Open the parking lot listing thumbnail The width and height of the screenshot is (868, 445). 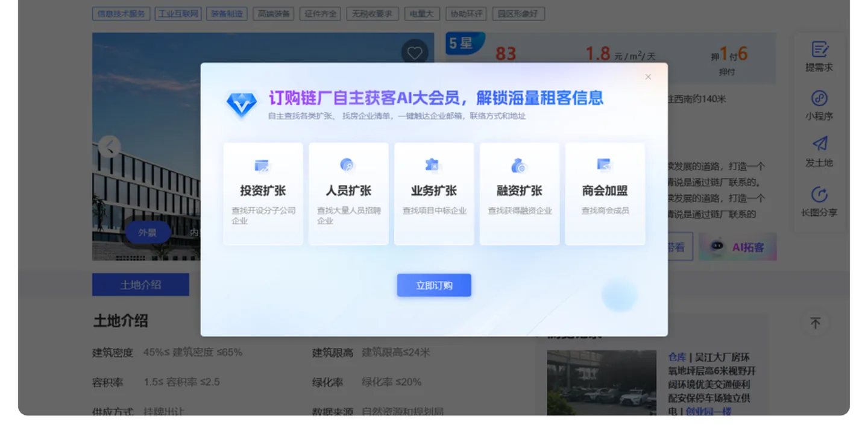tap(602, 383)
